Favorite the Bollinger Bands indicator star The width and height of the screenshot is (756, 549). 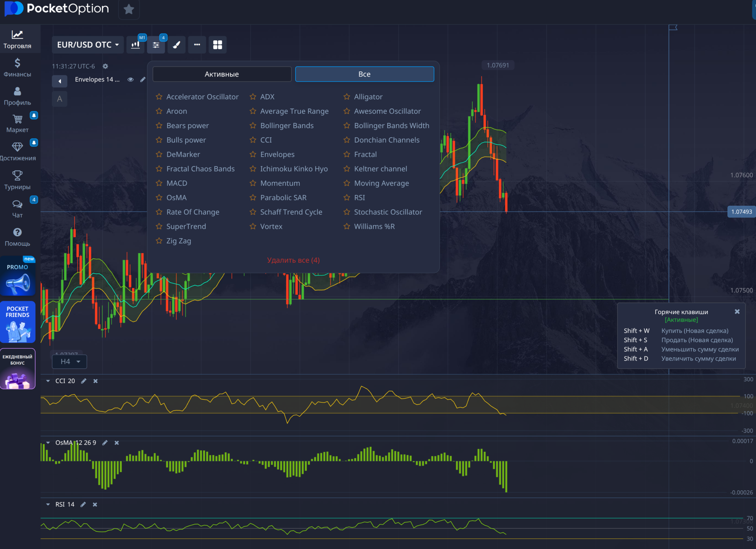[x=253, y=126]
